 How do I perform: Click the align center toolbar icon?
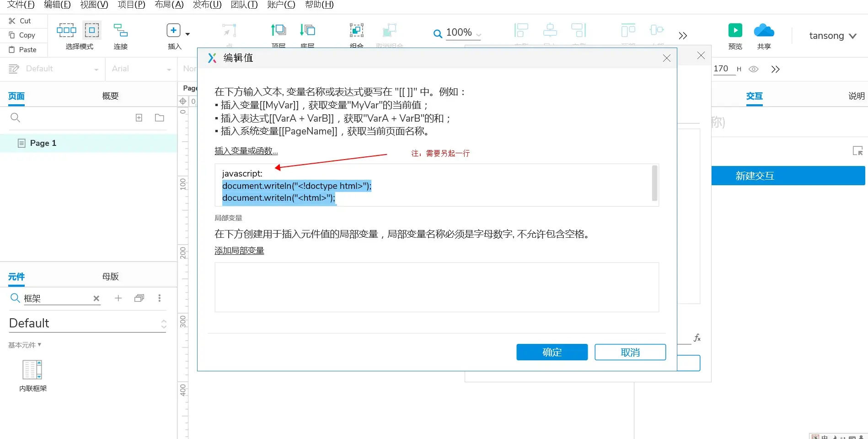550,30
